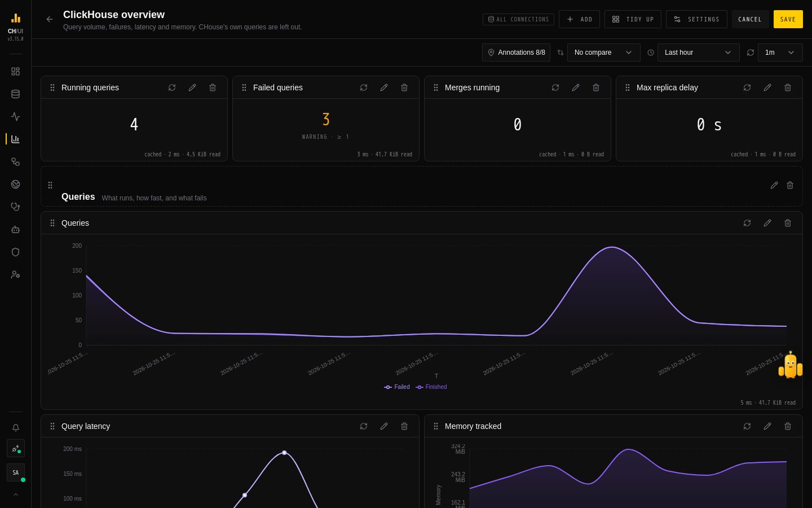Open the SA user avatar
The height and width of the screenshot is (508, 812).
16,472
